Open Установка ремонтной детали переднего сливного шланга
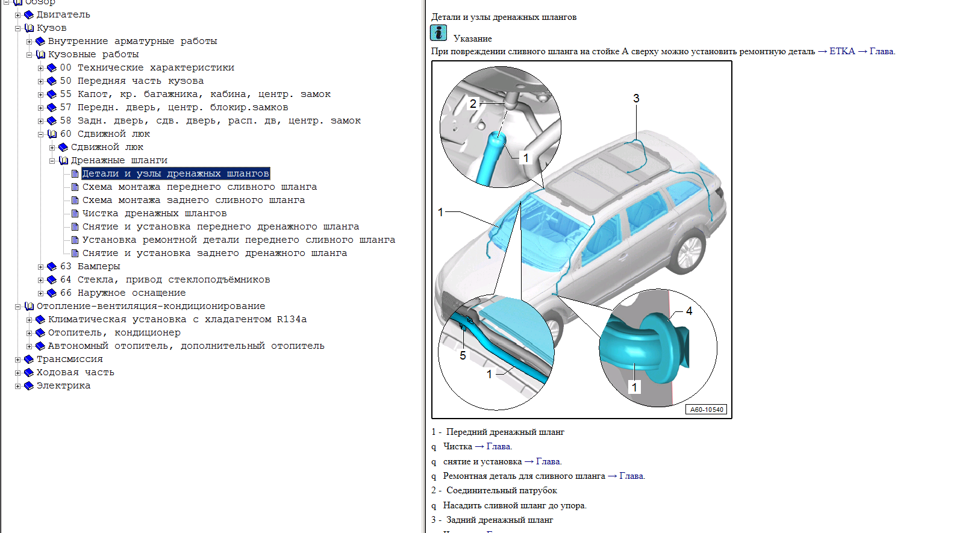The width and height of the screenshot is (980, 533). coord(239,240)
